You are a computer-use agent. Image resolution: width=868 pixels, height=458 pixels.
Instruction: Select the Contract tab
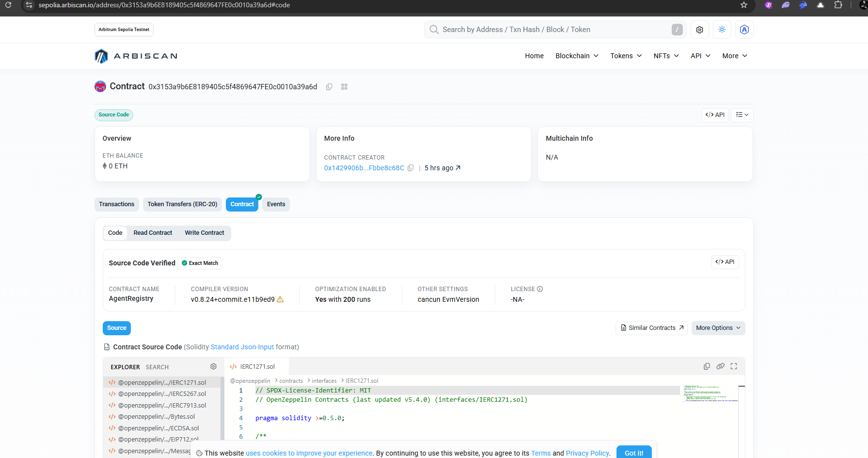click(x=242, y=204)
